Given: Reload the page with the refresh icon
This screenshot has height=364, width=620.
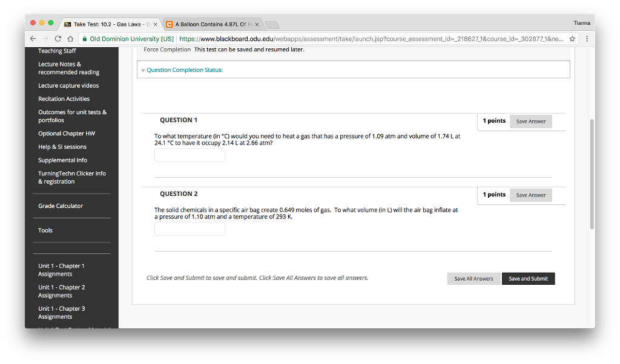Looking at the screenshot, I should coord(58,39).
